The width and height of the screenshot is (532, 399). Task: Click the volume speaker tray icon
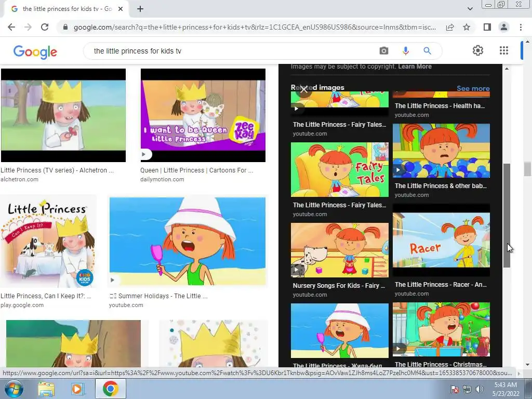point(479,389)
